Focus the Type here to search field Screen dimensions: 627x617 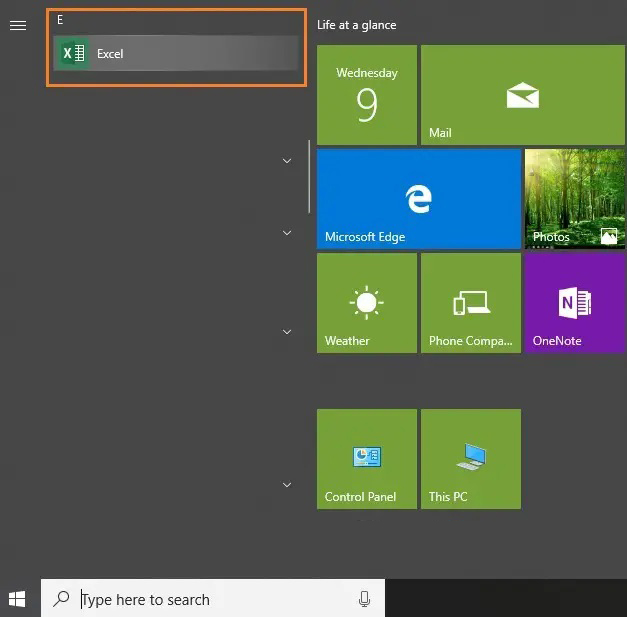pyautogui.click(x=213, y=599)
